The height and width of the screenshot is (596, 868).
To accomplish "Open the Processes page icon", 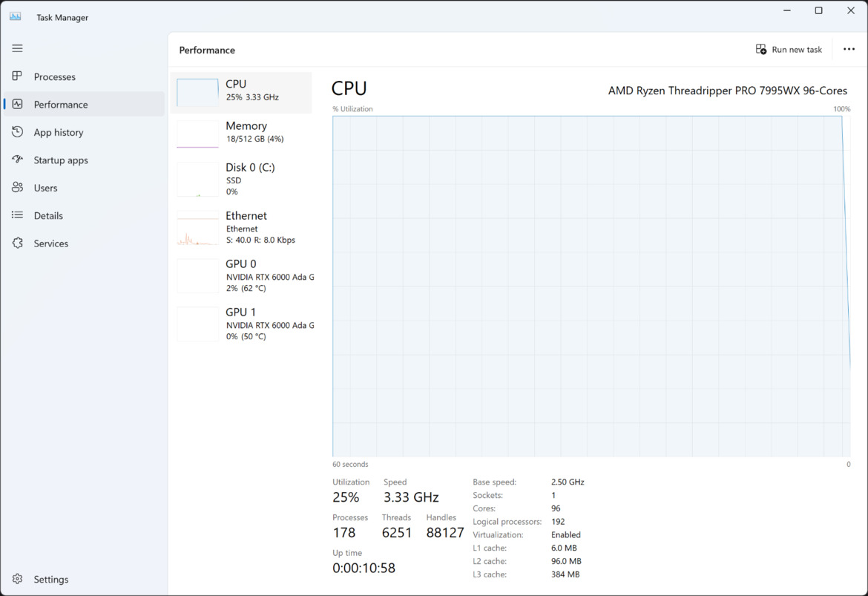I will (17, 76).
